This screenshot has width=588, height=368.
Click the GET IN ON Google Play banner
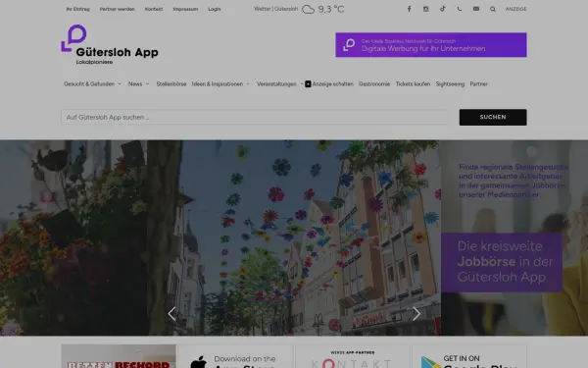[x=469, y=356]
